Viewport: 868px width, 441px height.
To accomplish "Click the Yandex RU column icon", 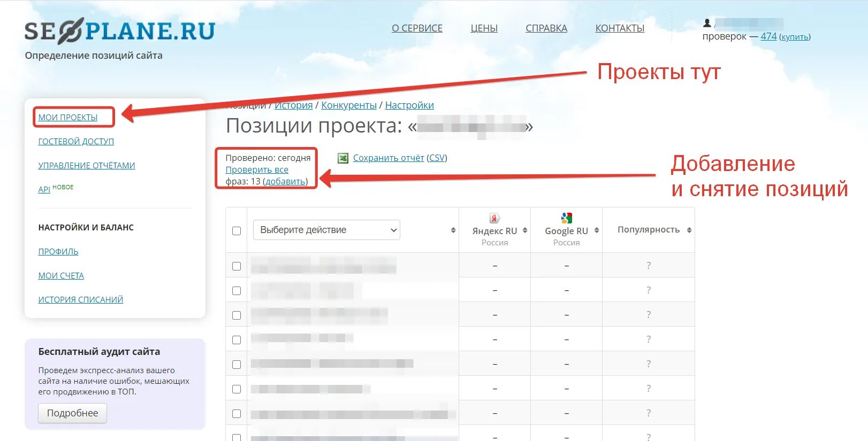I will click(x=494, y=218).
